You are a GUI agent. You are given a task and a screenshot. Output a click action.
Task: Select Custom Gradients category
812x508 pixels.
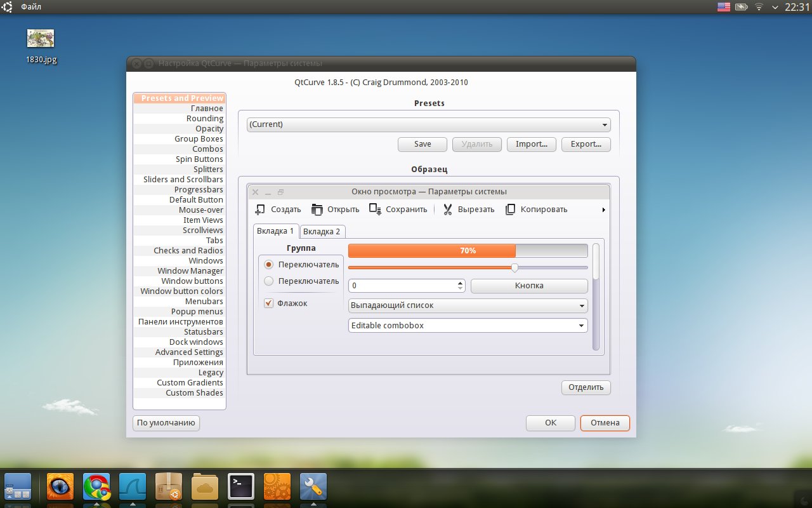coord(180,383)
